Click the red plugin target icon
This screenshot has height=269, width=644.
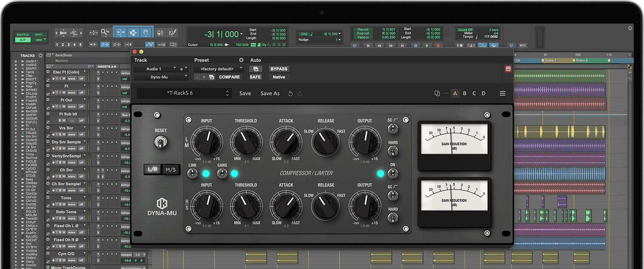(508, 69)
